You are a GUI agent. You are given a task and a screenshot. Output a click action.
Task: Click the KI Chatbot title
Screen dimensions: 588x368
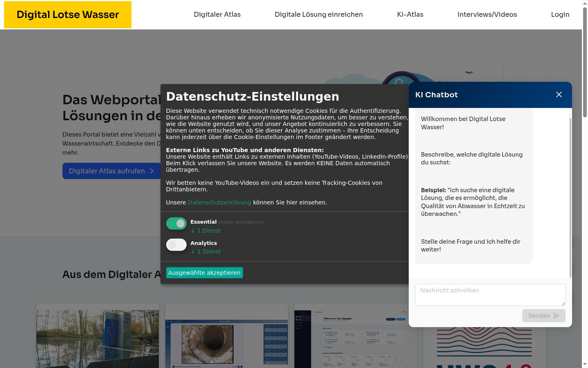pos(437,95)
